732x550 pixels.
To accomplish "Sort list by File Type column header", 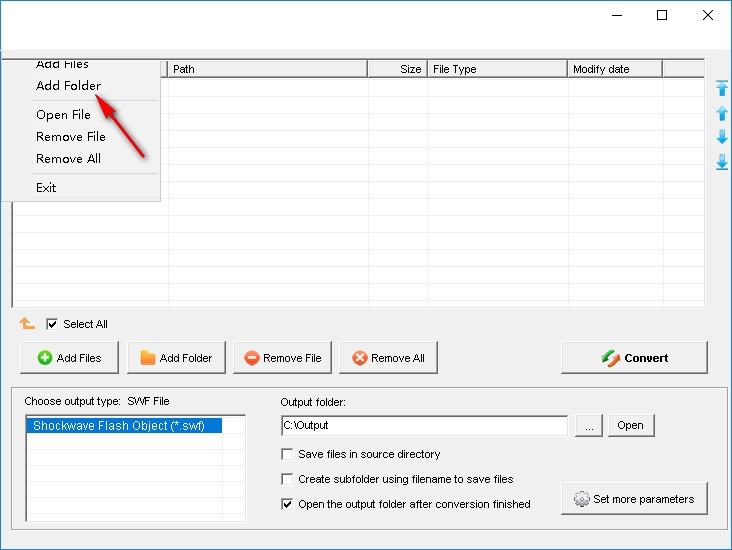I will (497, 69).
